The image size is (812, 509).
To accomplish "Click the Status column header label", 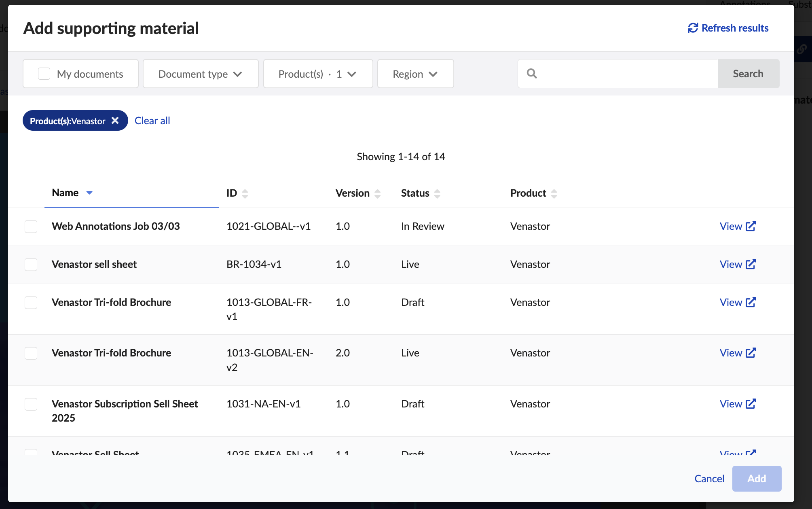I will click(x=415, y=193).
